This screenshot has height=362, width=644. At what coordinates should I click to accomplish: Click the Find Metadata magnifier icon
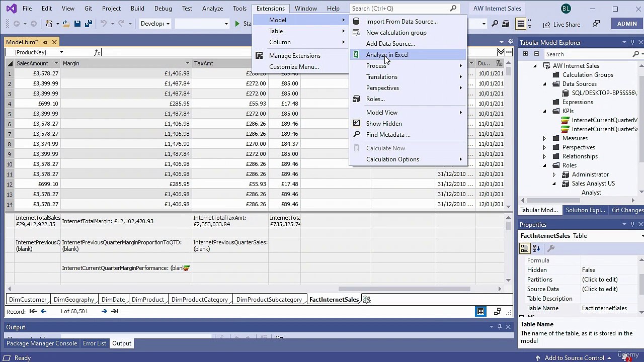[356, 135]
